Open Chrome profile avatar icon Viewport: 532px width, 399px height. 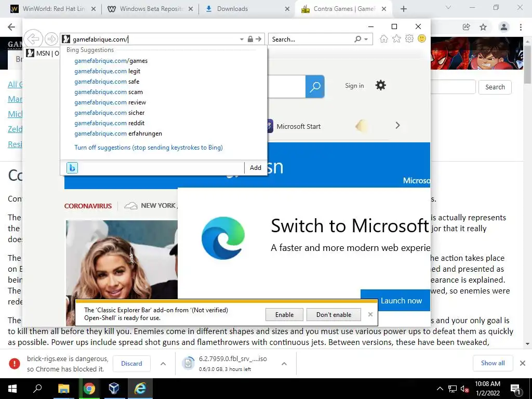504,27
